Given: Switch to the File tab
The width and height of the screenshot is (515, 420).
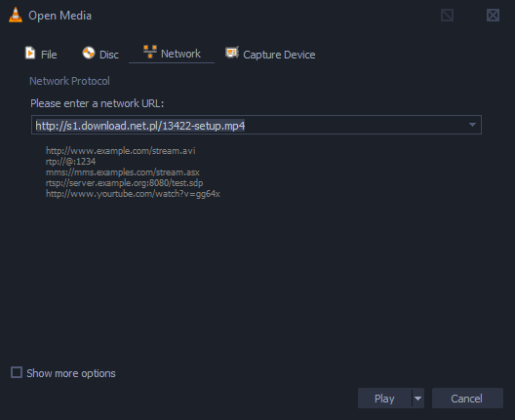Looking at the screenshot, I should pyautogui.click(x=41, y=54).
